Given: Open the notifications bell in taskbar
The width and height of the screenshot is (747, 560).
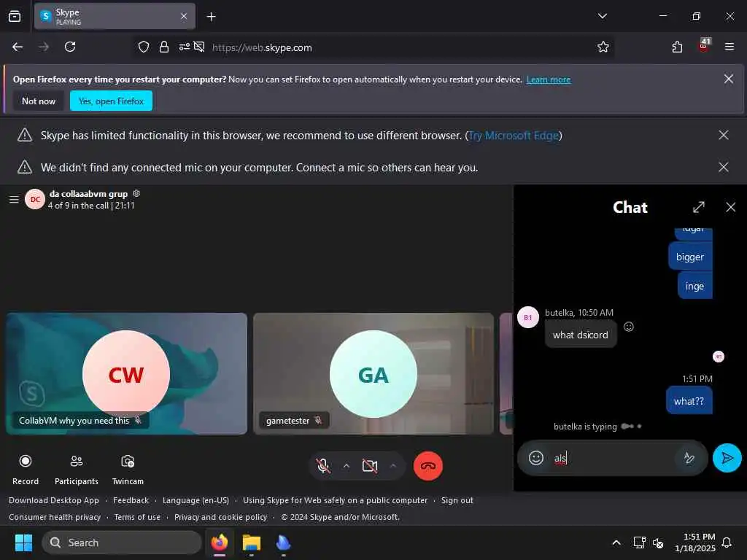Looking at the screenshot, I should [727, 542].
